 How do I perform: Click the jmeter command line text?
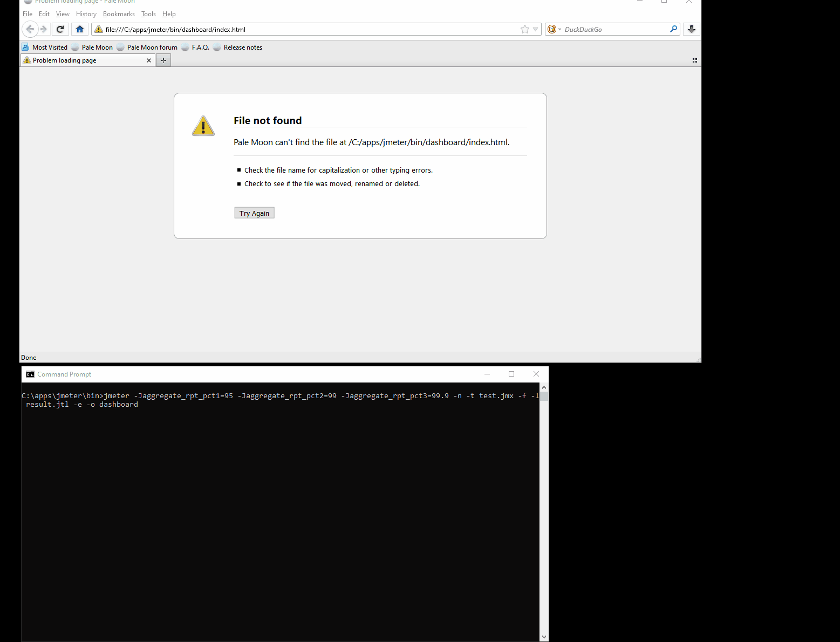pyautogui.click(x=281, y=400)
